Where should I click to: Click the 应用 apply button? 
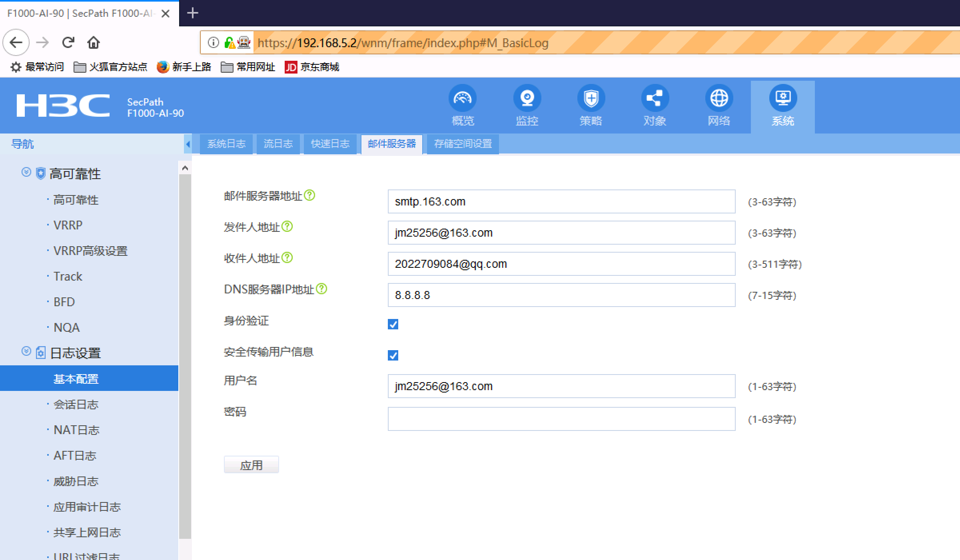(x=251, y=465)
